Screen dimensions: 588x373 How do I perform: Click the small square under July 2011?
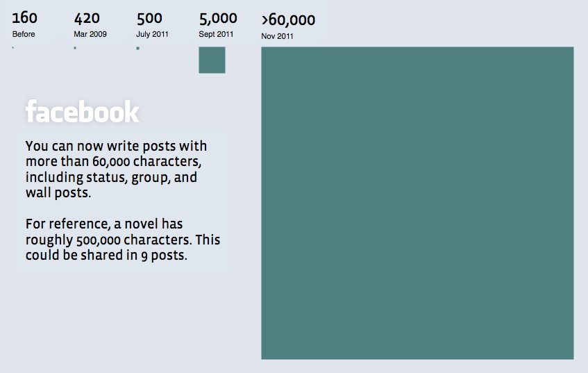(x=138, y=48)
